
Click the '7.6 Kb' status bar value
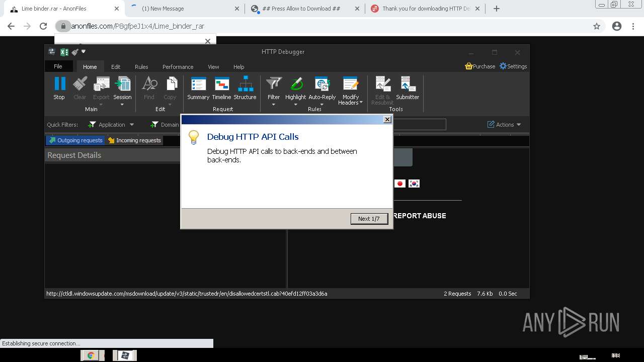point(485,294)
